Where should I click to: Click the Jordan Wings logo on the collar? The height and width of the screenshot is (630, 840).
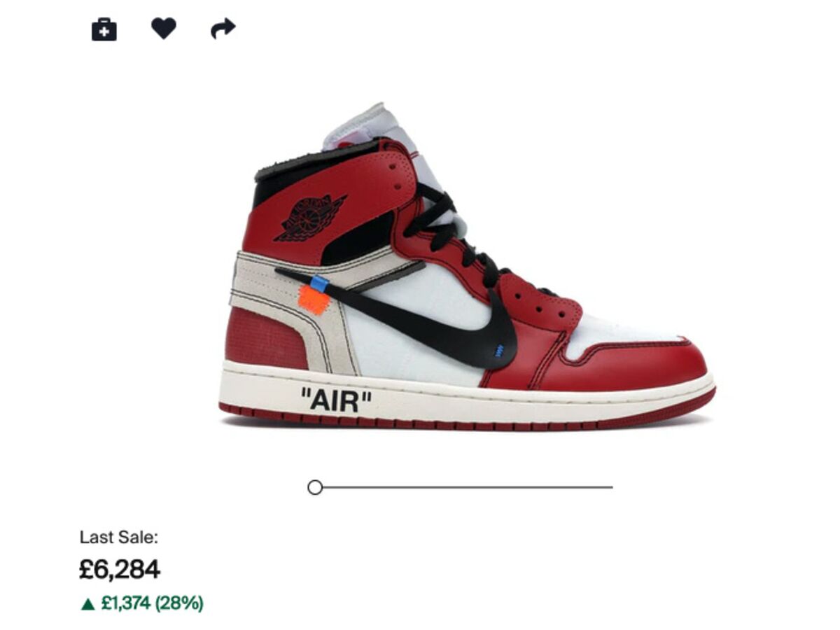click(309, 217)
